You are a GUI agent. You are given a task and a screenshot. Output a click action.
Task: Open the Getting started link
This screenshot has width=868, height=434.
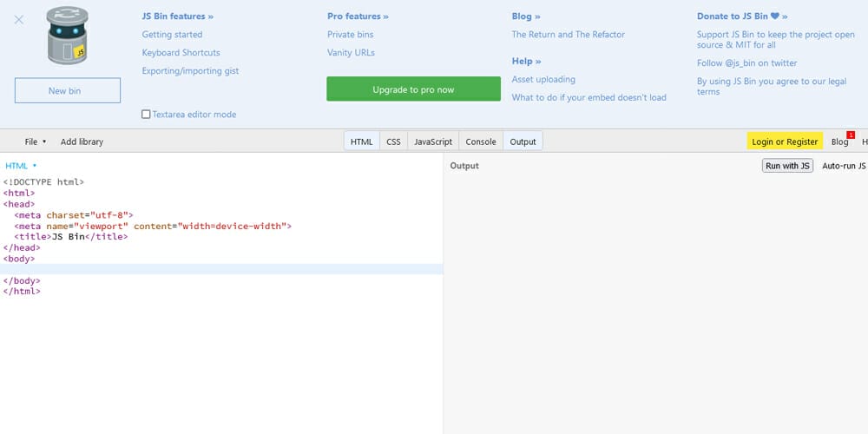172,35
